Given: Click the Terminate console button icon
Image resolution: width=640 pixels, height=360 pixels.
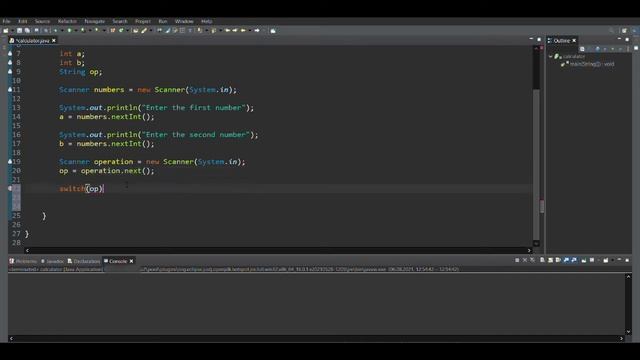Looking at the screenshot, I should pos(517,260).
